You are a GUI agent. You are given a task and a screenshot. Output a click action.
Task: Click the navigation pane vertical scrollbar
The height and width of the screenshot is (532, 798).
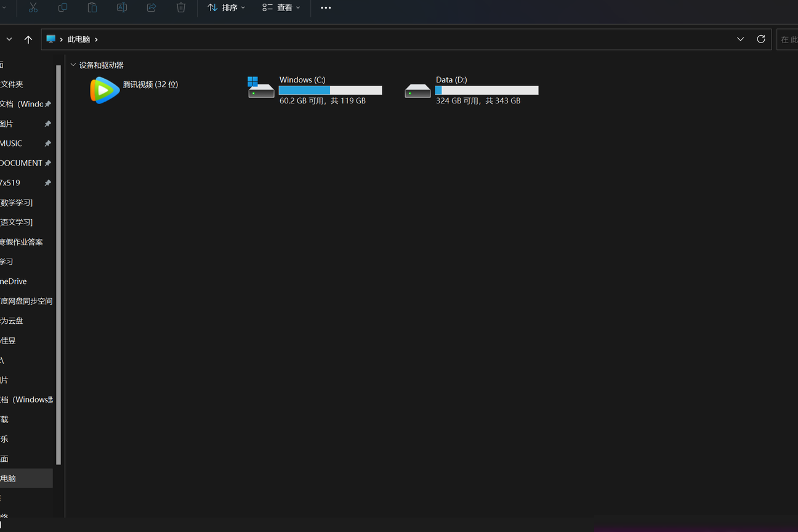click(58, 265)
